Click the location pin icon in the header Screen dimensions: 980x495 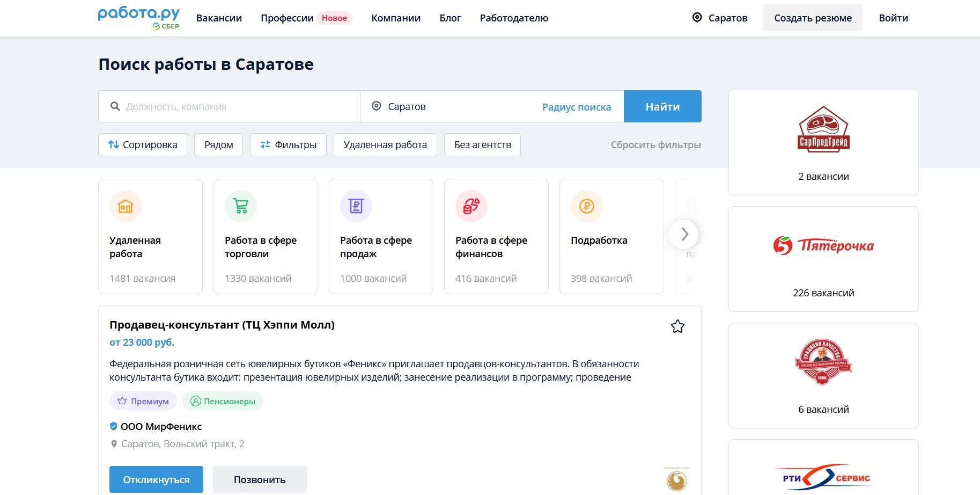(x=697, y=18)
